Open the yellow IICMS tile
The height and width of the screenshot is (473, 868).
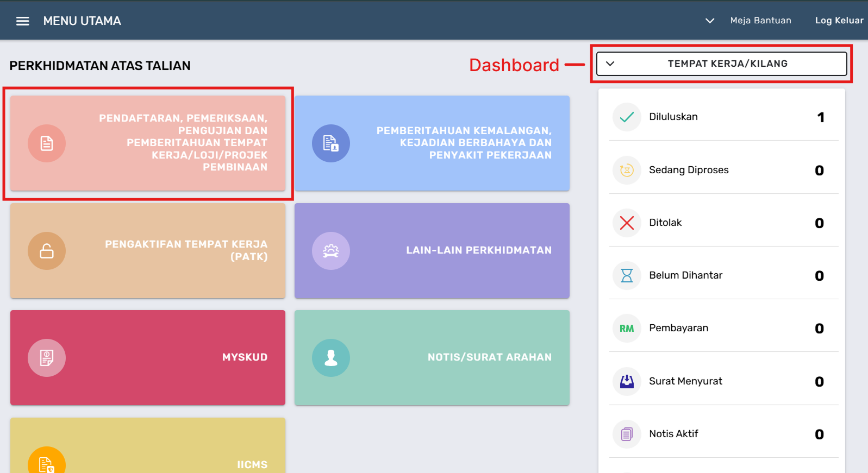click(148, 448)
